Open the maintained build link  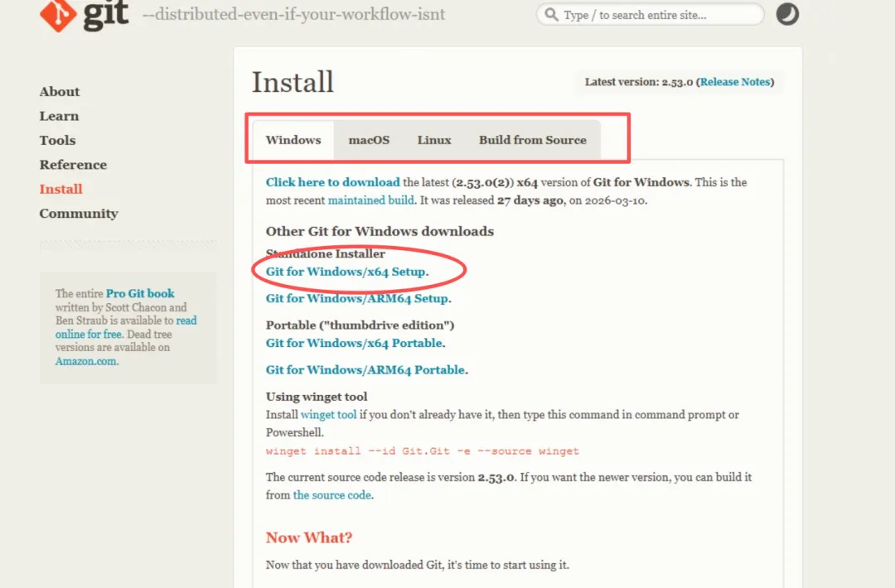[x=371, y=200]
